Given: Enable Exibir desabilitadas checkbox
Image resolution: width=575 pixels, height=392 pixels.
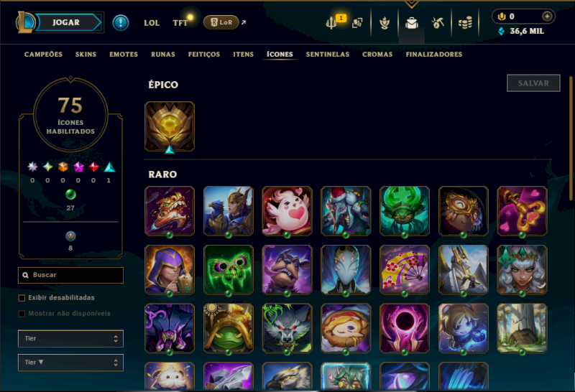Looking at the screenshot, I should coord(22,298).
